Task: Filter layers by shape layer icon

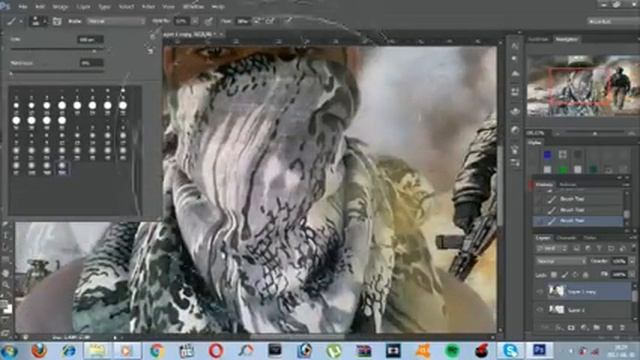Action: [x=611, y=248]
